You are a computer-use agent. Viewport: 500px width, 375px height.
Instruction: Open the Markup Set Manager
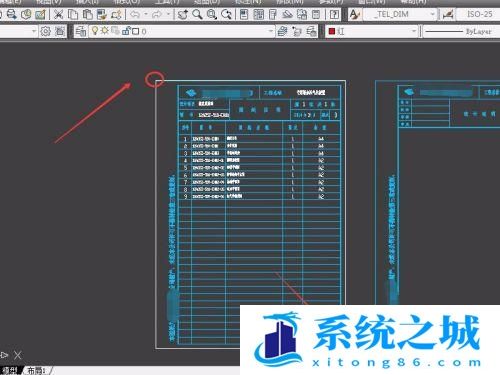point(302,14)
